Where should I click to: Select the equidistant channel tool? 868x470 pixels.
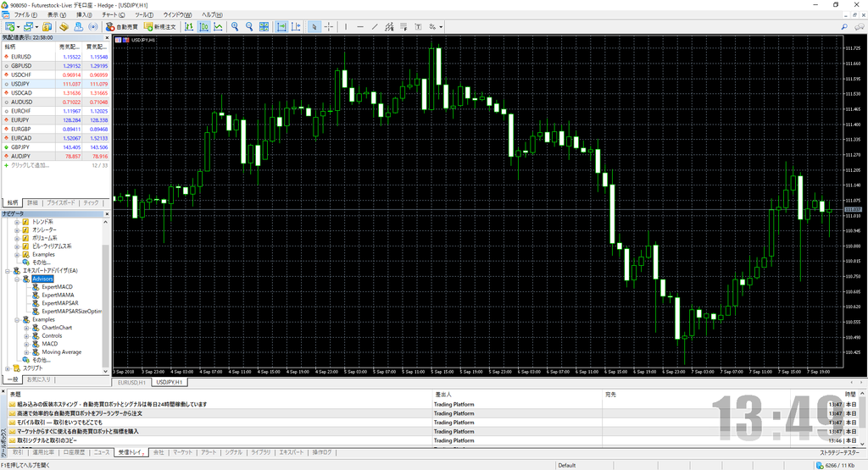(389, 26)
